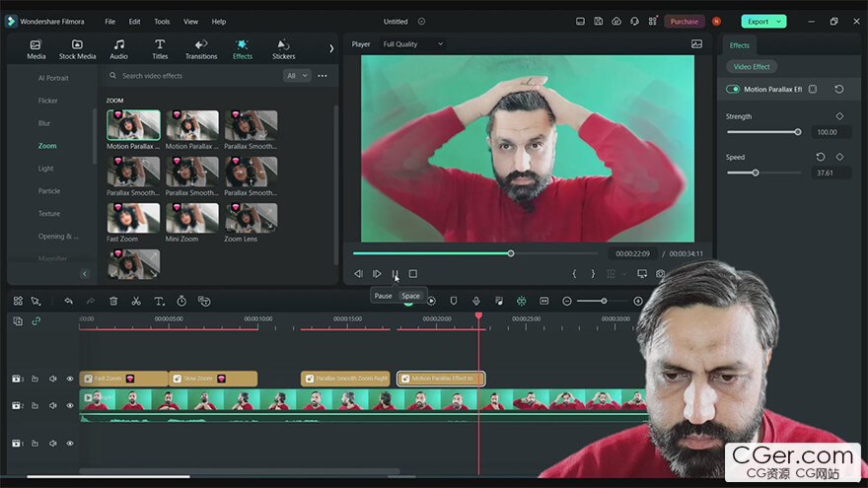This screenshot has width=868, height=488.
Task: Open the Full Quality player dropdown
Action: point(413,44)
